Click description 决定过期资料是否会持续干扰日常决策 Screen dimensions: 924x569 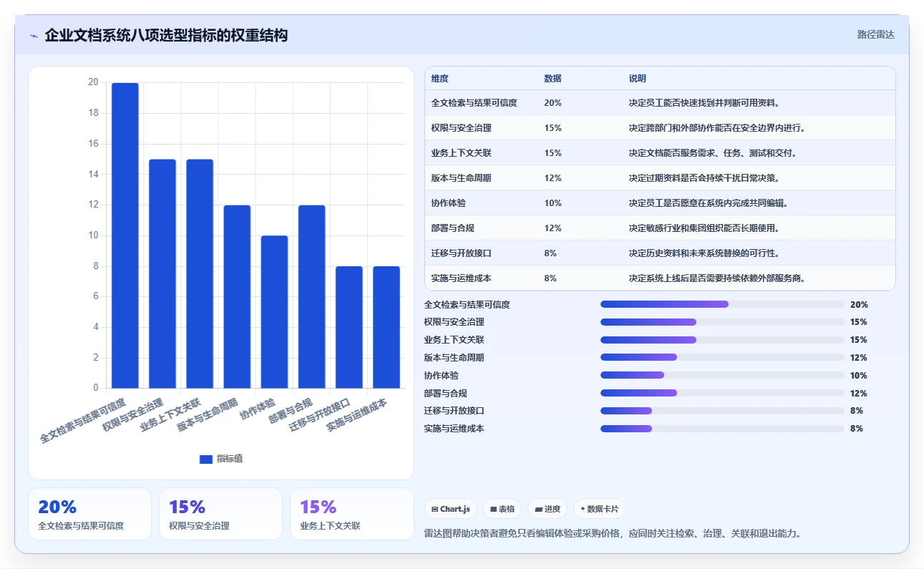(x=704, y=178)
